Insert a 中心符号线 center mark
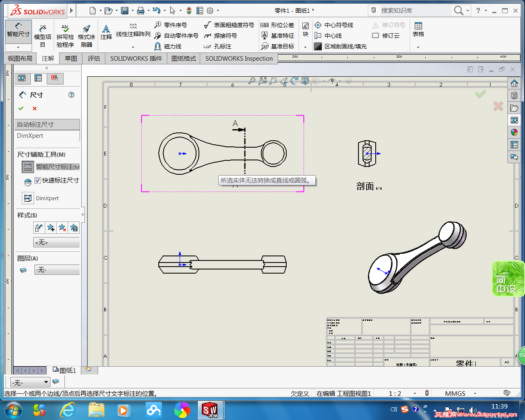 click(333, 25)
